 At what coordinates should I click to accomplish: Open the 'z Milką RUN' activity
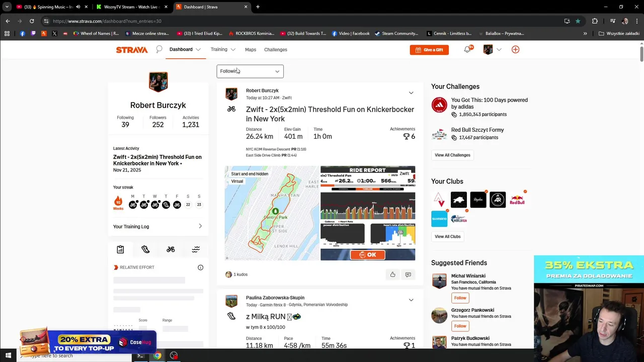point(273,316)
